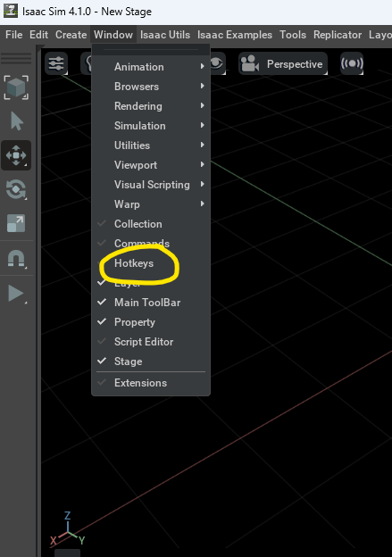
Task: Toggle the Property window
Action: [151, 322]
